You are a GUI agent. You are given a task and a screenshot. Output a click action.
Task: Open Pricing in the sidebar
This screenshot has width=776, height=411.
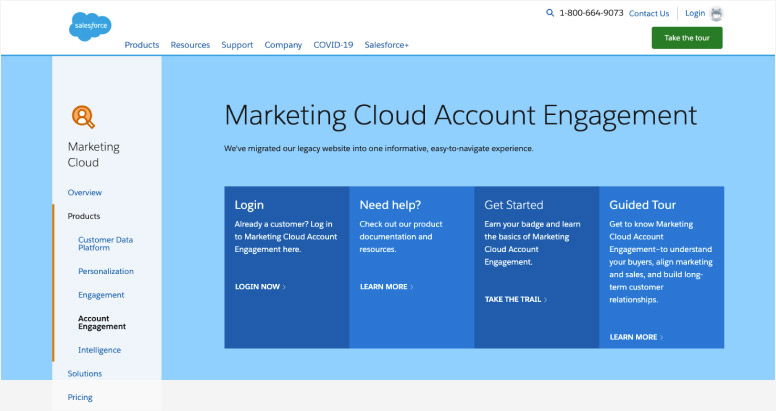[80, 397]
